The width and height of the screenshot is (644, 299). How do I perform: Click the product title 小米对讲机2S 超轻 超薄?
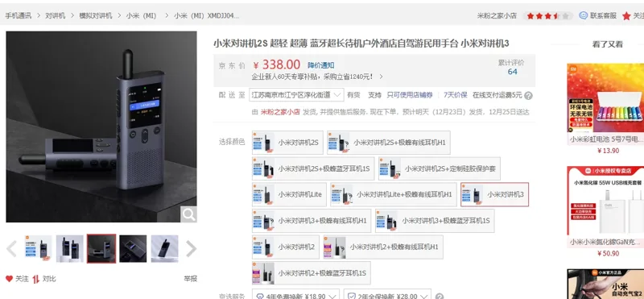tap(361, 44)
